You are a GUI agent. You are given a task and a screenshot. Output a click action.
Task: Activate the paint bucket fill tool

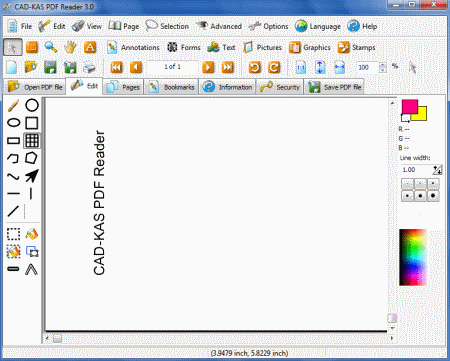[x=32, y=234]
